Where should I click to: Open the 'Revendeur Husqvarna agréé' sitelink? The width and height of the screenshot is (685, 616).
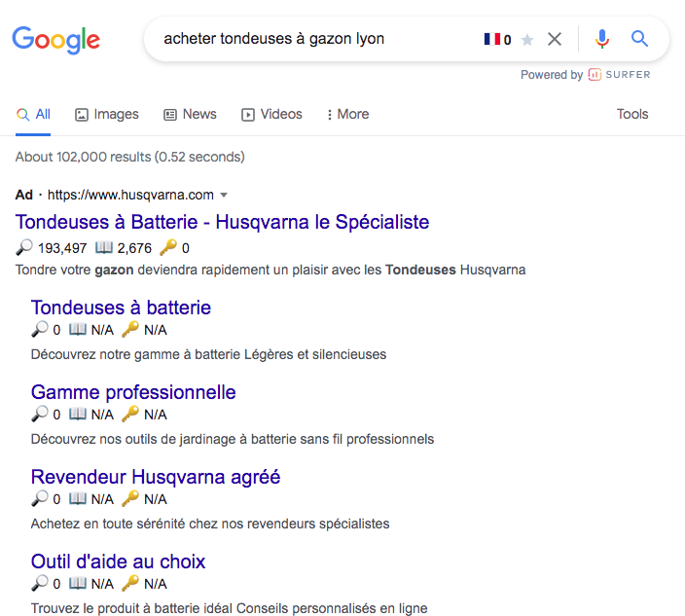tap(156, 477)
